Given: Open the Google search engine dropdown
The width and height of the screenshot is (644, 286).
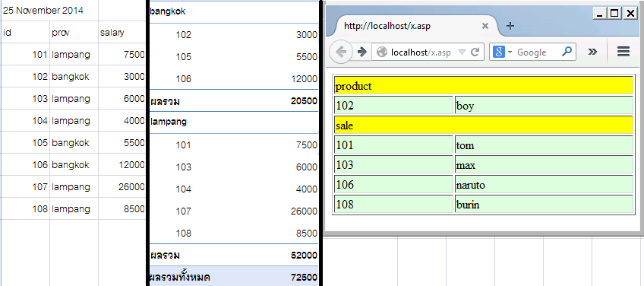Looking at the screenshot, I should point(501,52).
